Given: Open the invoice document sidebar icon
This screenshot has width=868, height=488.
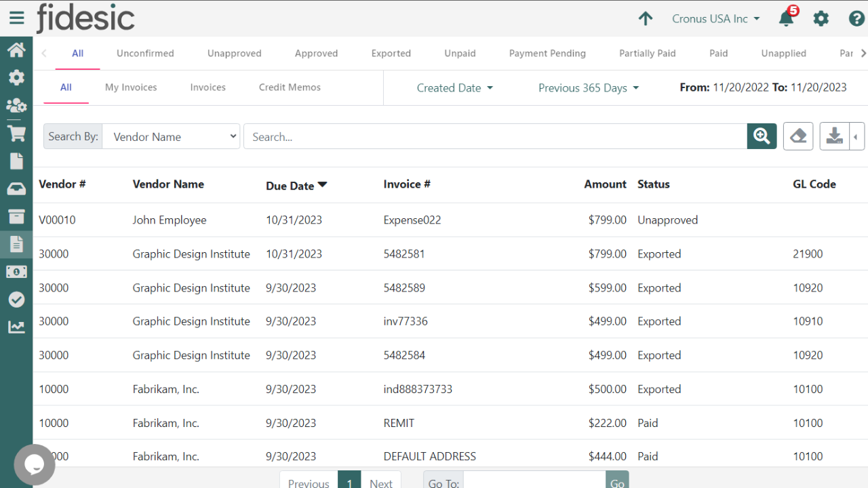Looking at the screenshot, I should 16,244.
